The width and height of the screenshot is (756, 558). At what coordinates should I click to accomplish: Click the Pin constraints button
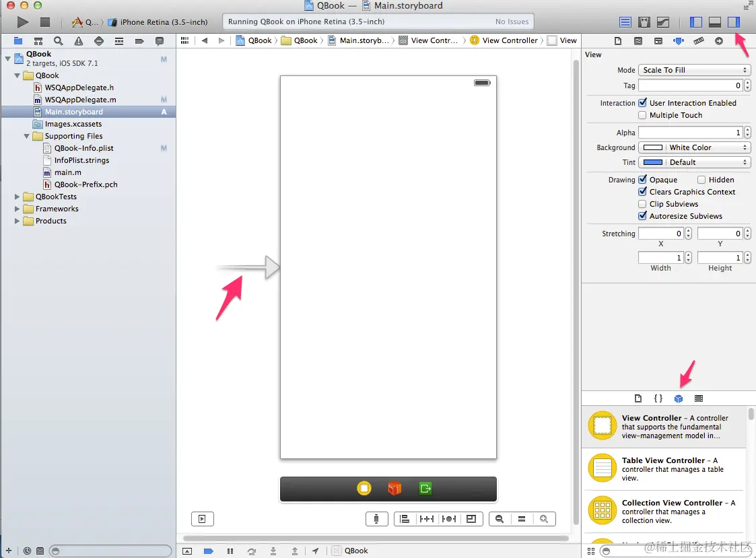427,519
